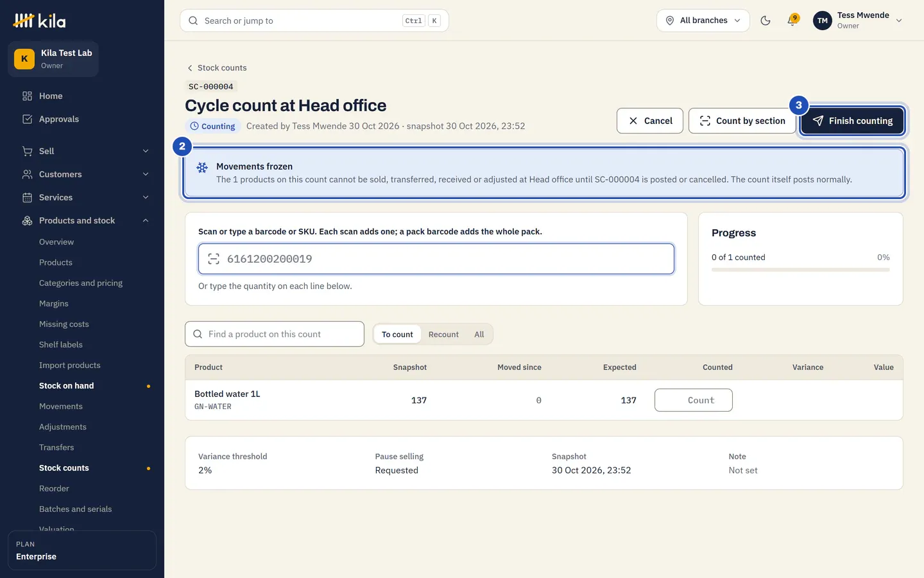Expand the Services section chevron

(x=146, y=197)
